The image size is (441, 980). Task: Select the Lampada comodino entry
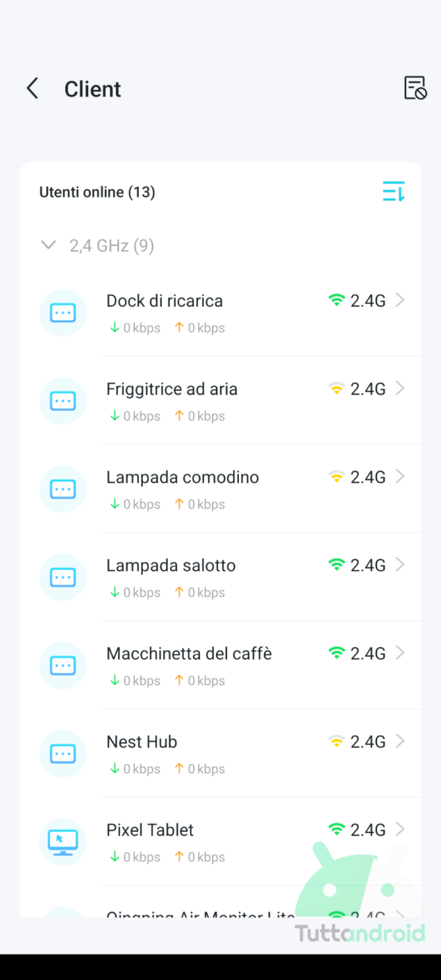point(183,477)
